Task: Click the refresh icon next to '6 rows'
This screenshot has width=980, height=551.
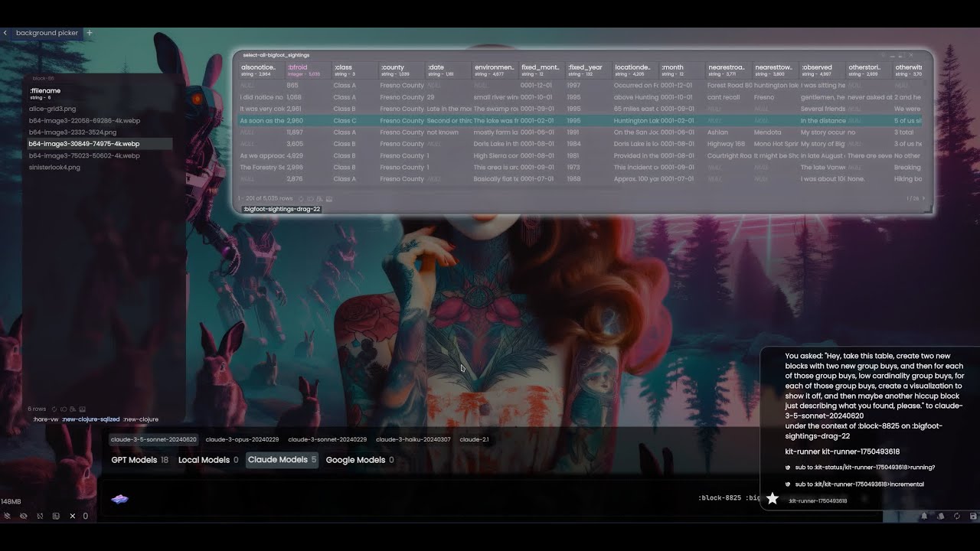Action: pos(54,409)
